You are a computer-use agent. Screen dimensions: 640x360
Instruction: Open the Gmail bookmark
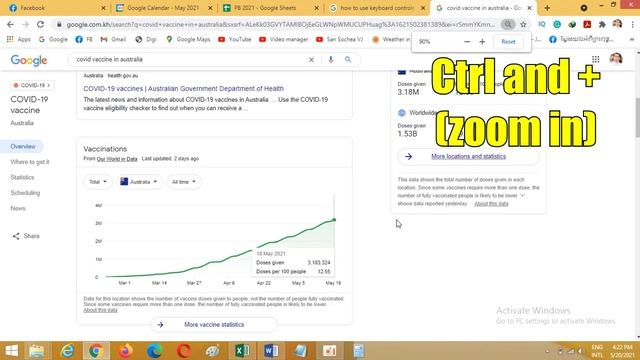coord(113,39)
